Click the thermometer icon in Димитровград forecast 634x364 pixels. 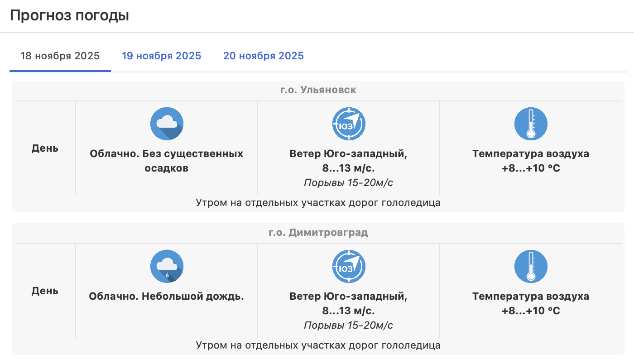[x=531, y=266]
